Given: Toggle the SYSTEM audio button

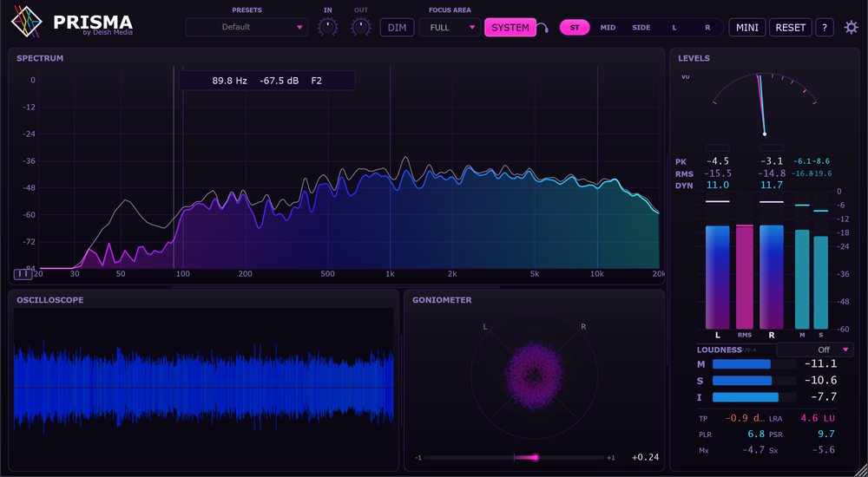Looking at the screenshot, I should tap(510, 27).
